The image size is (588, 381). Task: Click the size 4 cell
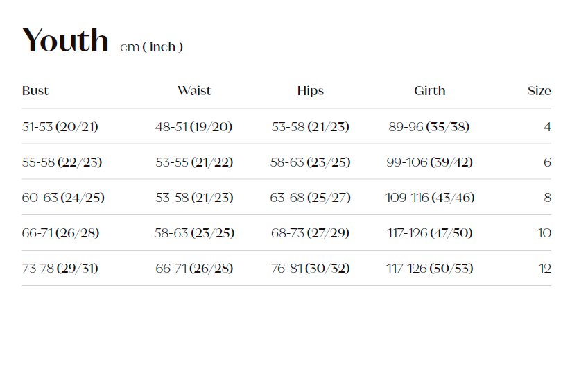pos(547,126)
